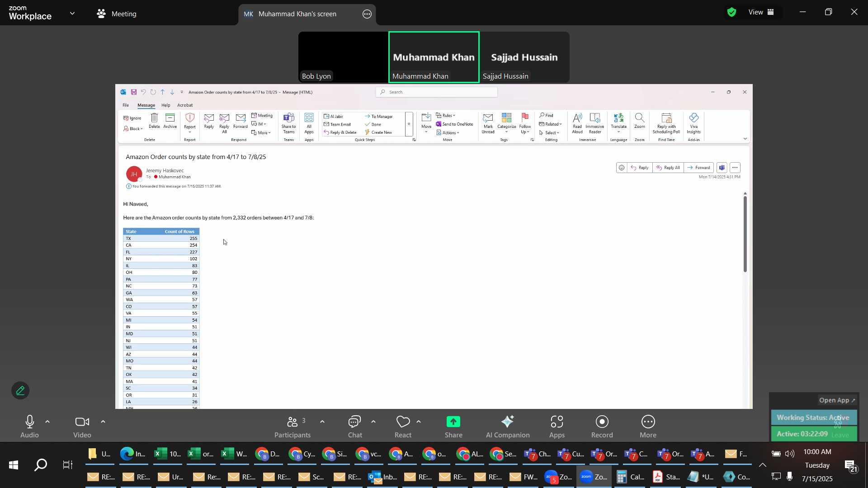Open the Help ribbon tab
Viewport: 868px width, 488px height.
pos(166,105)
